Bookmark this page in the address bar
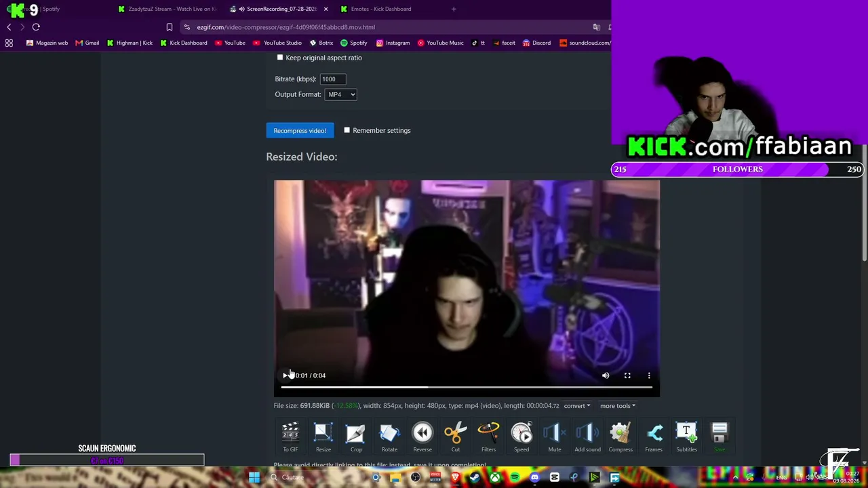 coord(170,27)
